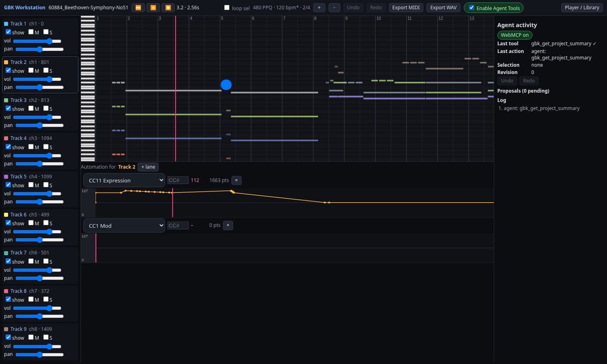Click the Track 3 green color swatch
This screenshot has width=607, height=364.
click(x=6, y=100)
